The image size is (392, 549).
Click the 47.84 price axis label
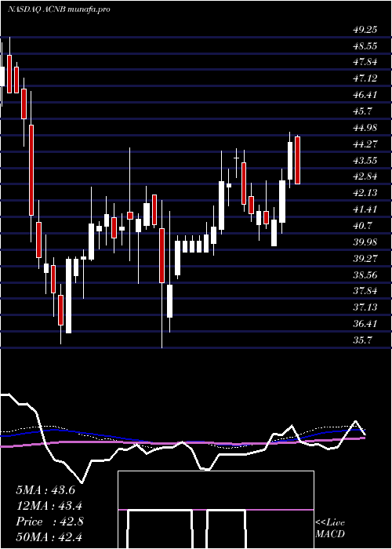[365, 62]
